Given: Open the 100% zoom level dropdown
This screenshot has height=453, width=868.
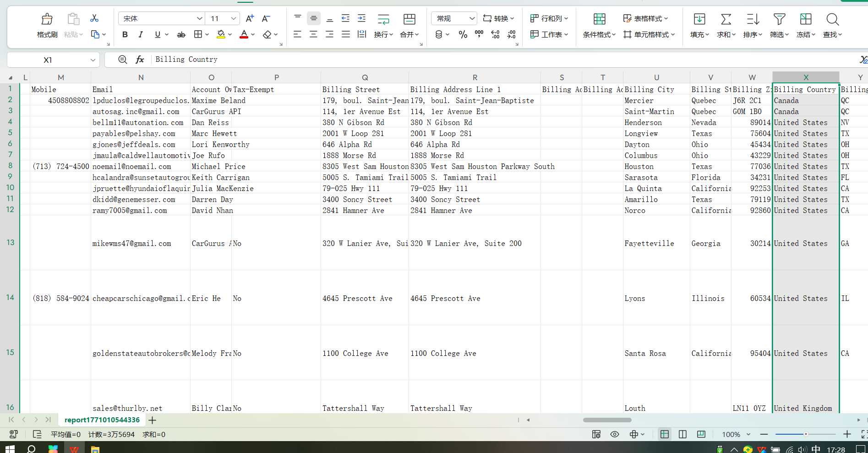Looking at the screenshot, I should [x=736, y=434].
